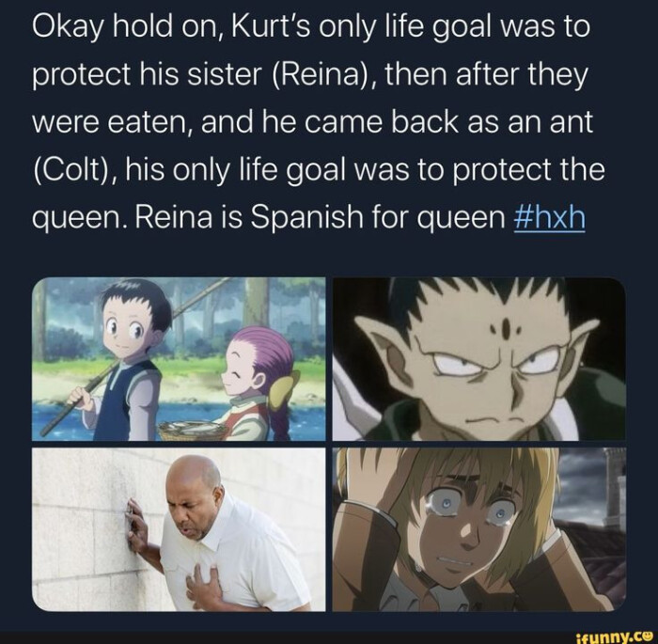Click Kurt's face in the first image
Screen dimensions: 658x644
[126, 330]
